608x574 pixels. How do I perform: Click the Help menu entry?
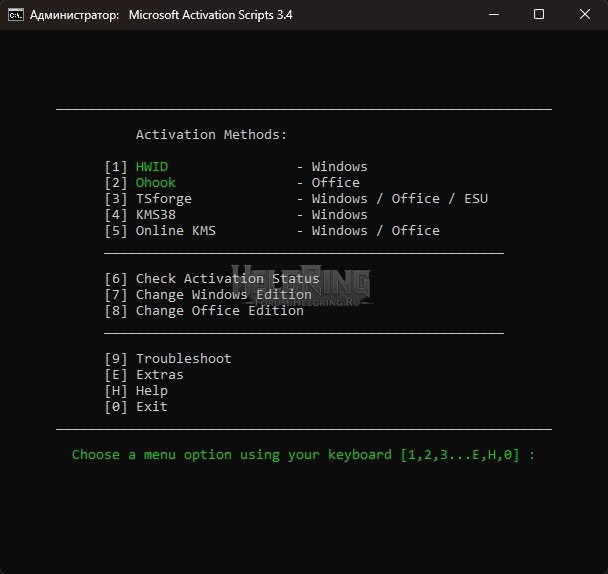pyautogui.click(x=152, y=391)
